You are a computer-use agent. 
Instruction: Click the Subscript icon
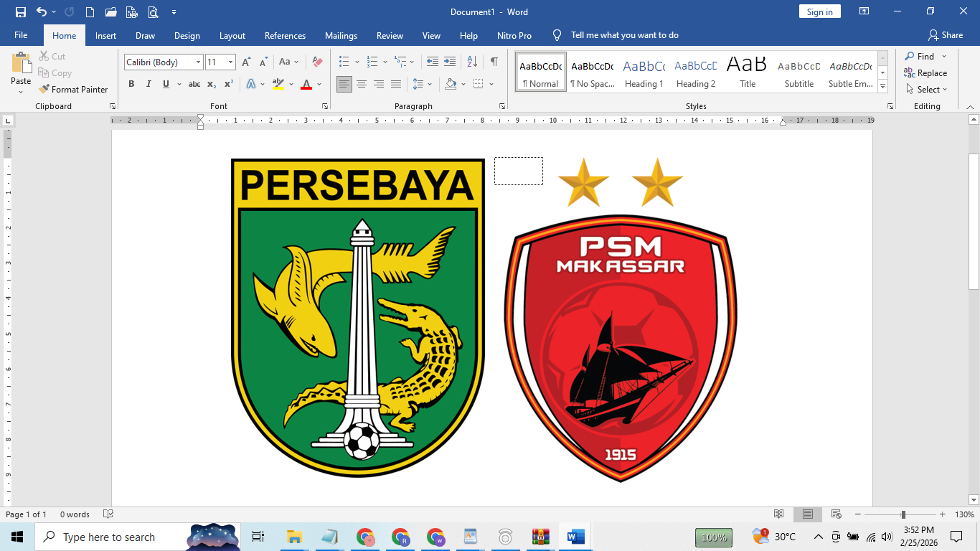point(211,84)
